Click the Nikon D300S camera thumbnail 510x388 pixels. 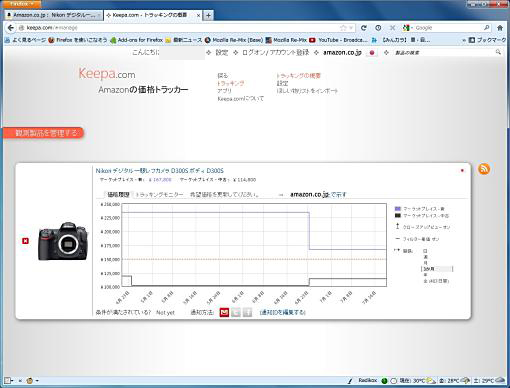point(63,241)
